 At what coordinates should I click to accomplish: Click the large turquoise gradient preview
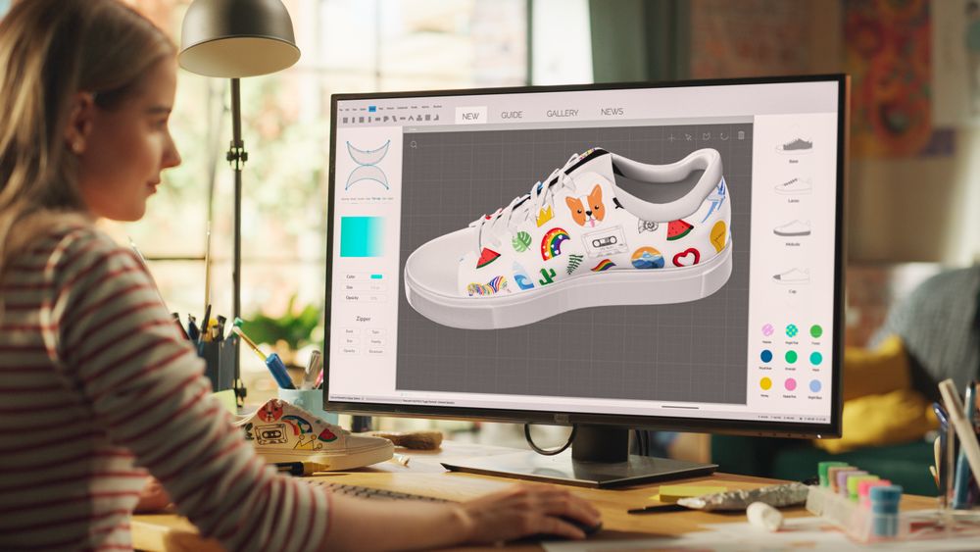point(363,236)
